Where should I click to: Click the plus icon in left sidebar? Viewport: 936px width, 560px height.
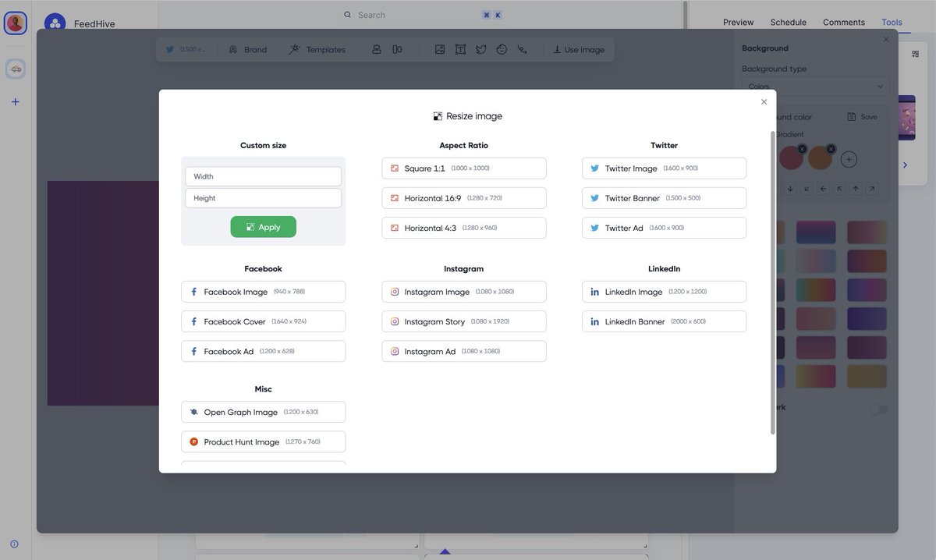(x=15, y=102)
